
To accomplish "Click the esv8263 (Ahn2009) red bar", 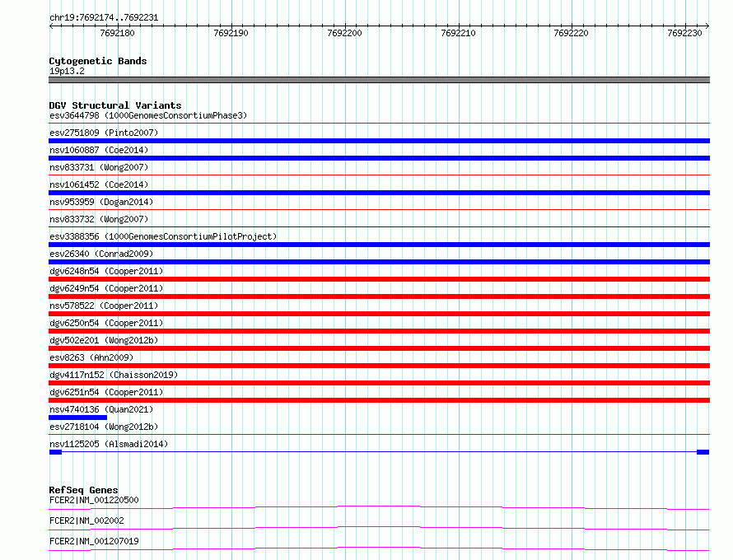I will pyautogui.click(x=379, y=366).
